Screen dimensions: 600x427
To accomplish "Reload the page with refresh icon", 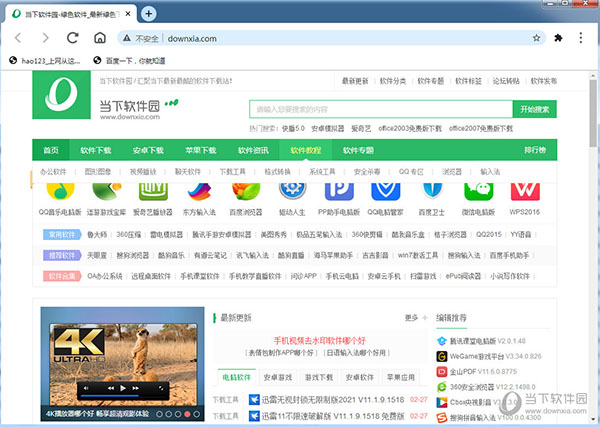I will 72,38.
